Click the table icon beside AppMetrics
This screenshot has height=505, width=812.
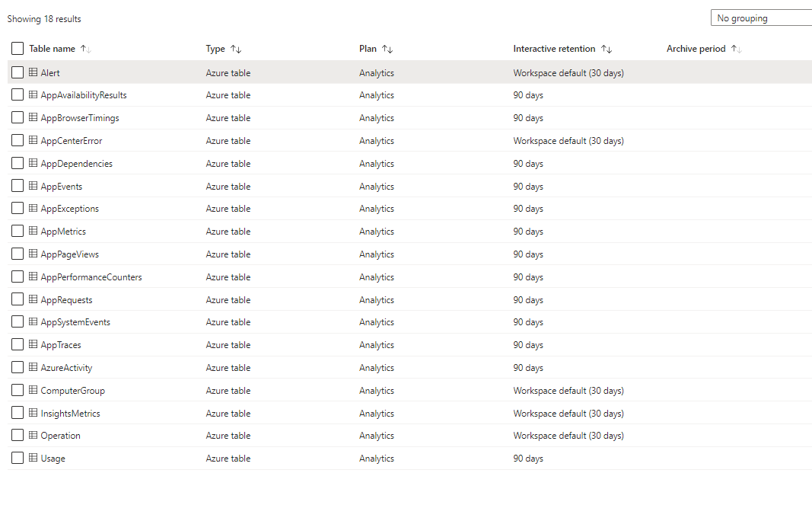(x=33, y=232)
